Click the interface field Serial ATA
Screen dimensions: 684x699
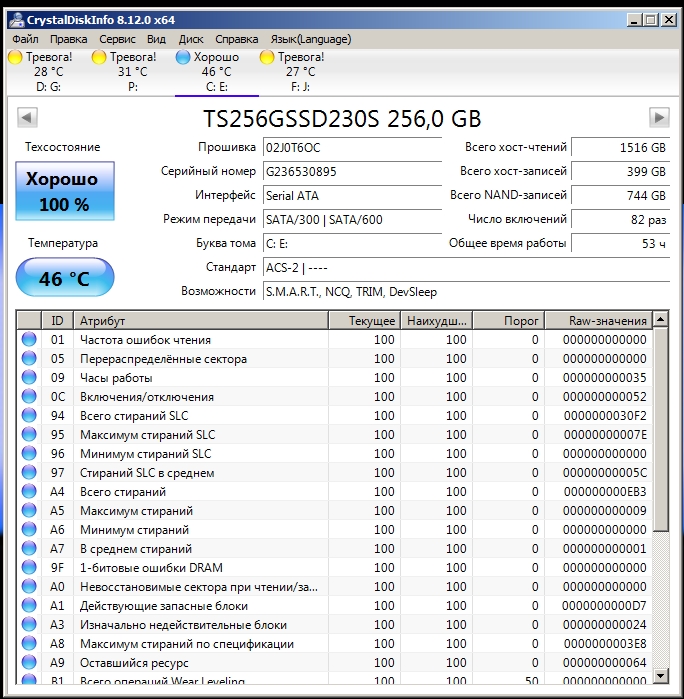[x=352, y=196]
